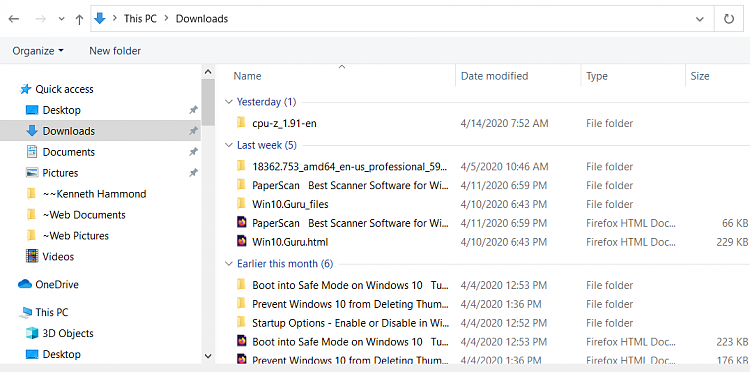Click the 3D Objects cube icon
Viewport: 750px width, 372px height.
(32, 333)
